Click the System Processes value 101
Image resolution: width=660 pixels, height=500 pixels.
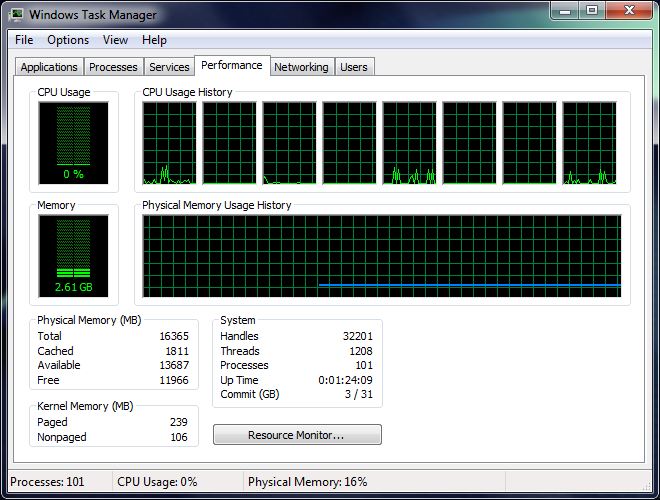click(x=364, y=365)
